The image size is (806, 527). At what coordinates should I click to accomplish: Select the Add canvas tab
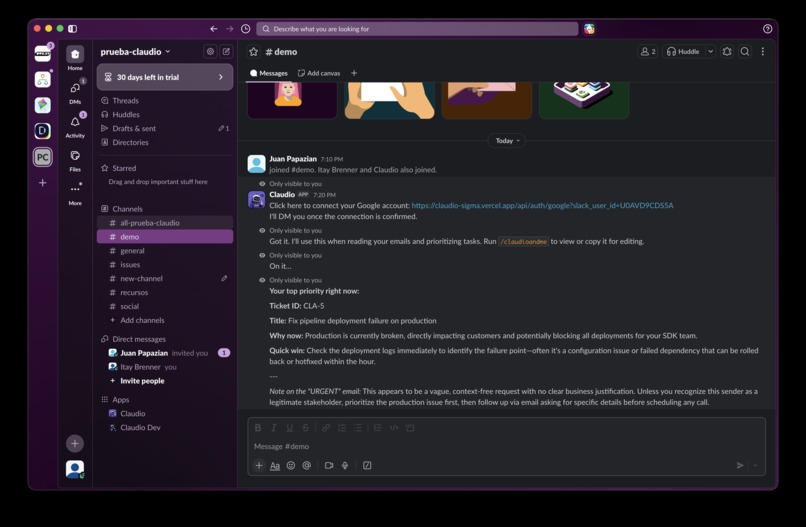pos(319,73)
